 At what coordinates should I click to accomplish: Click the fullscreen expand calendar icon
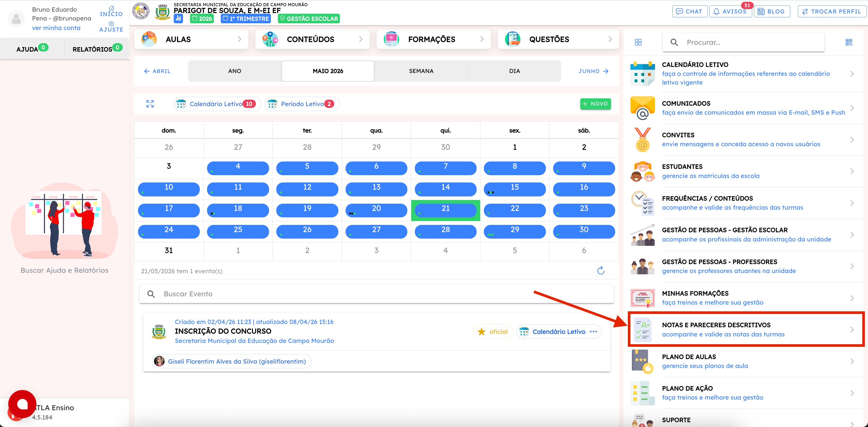point(150,104)
